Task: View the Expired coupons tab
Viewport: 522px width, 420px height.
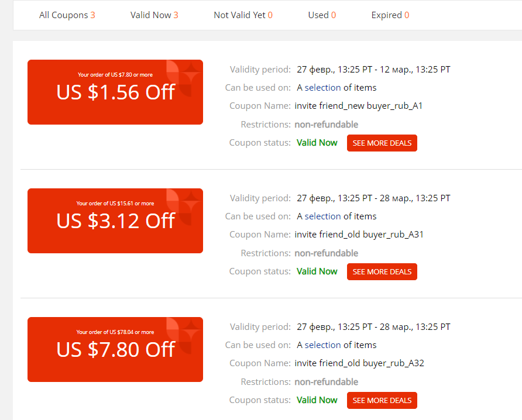Action: [x=390, y=15]
